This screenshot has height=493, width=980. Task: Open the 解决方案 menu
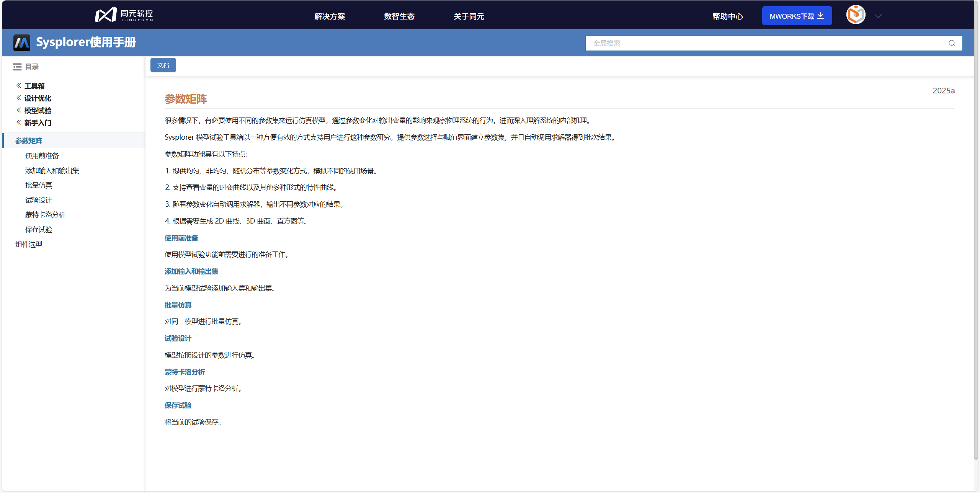click(330, 16)
